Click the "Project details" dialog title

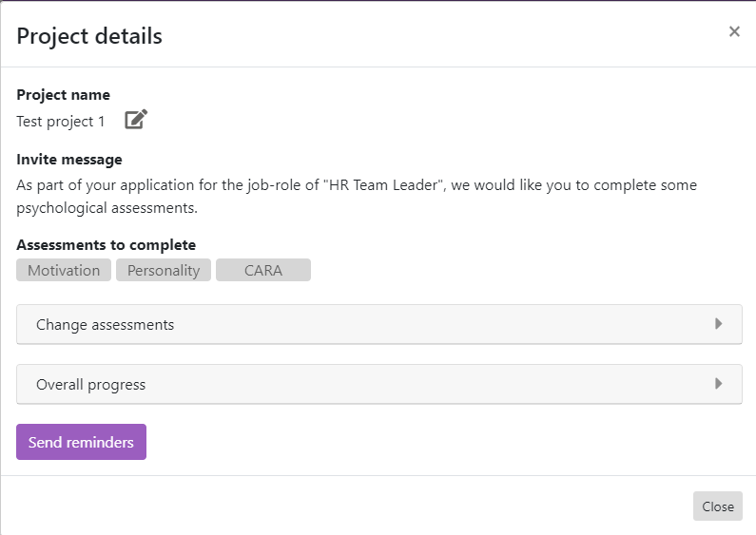point(89,36)
